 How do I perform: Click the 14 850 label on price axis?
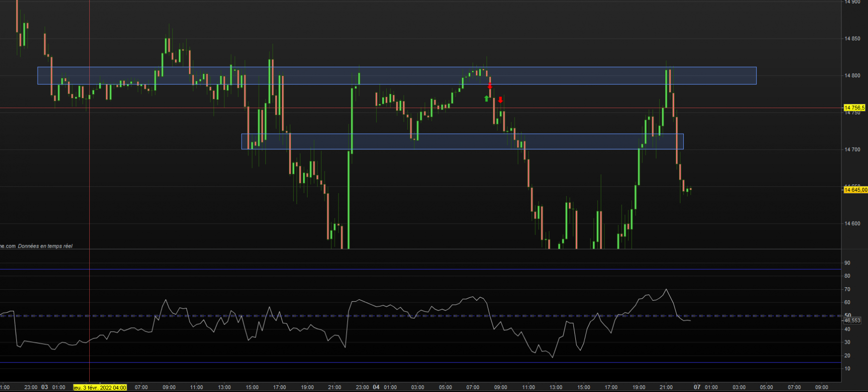coord(852,39)
